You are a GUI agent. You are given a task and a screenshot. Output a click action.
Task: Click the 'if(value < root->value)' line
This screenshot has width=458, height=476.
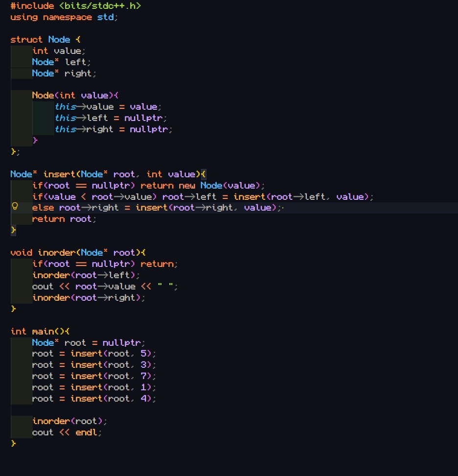pos(203,196)
